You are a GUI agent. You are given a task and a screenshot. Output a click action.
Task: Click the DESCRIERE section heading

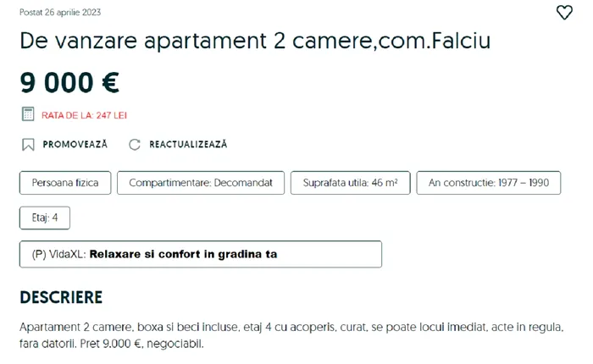[61, 297]
